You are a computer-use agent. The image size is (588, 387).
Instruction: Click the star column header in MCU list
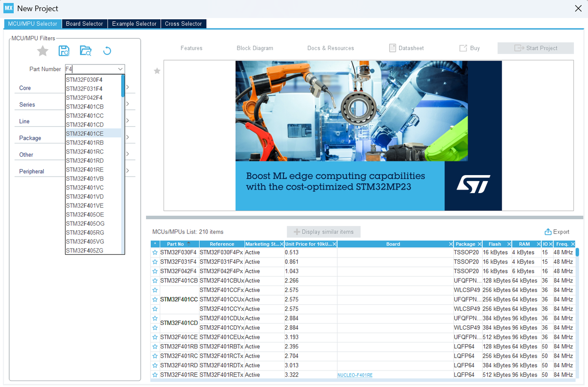click(155, 244)
